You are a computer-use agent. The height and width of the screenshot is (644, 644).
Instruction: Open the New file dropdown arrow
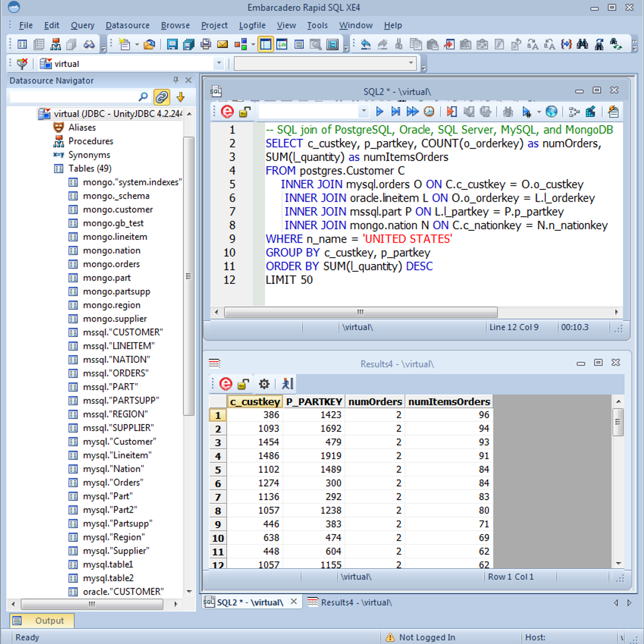137,44
